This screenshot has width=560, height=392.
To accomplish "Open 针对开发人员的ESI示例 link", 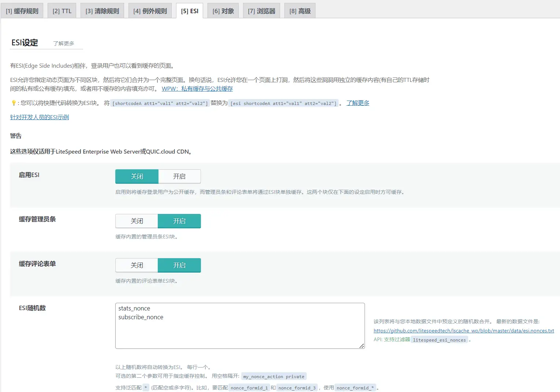I will point(40,117).
